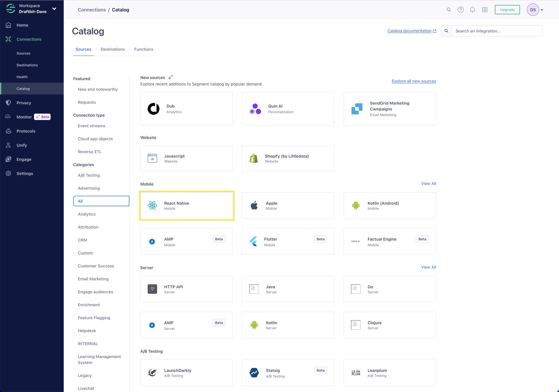
Task: Click the Segment logo icon
Action: [x=11, y=9]
